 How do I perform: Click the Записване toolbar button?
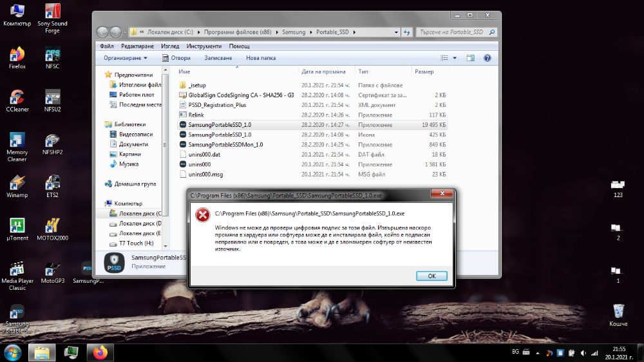click(218, 58)
